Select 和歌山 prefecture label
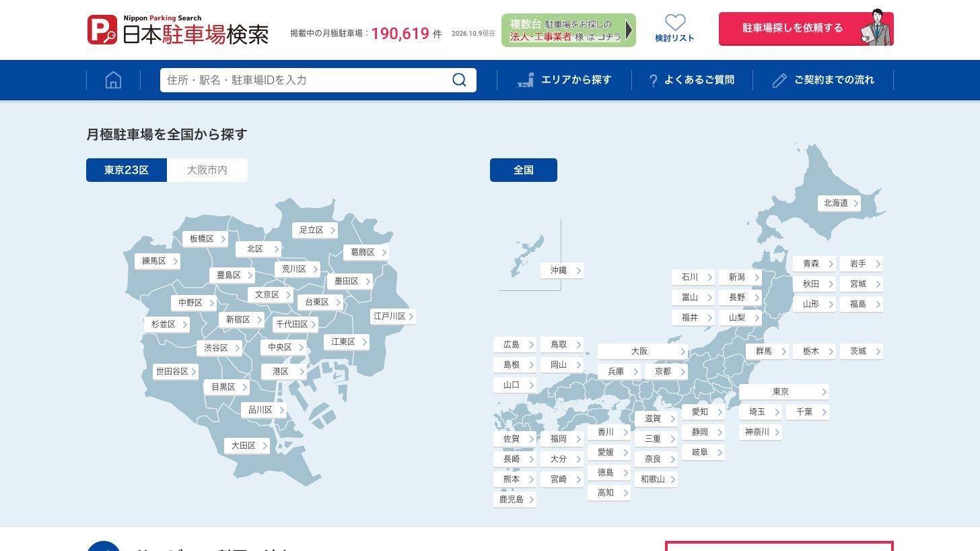 pos(656,479)
